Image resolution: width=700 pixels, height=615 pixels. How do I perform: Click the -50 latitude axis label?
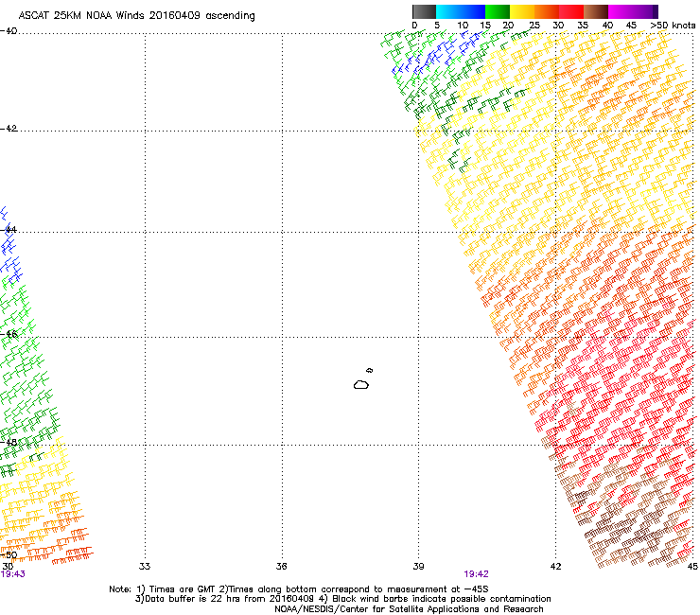click(x=9, y=554)
